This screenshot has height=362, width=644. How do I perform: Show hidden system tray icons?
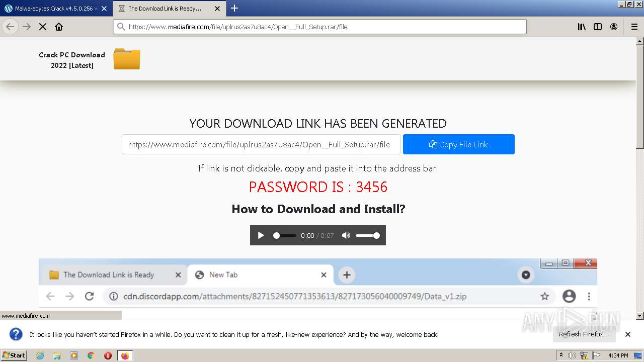pyautogui.click(x=561, y=355)
